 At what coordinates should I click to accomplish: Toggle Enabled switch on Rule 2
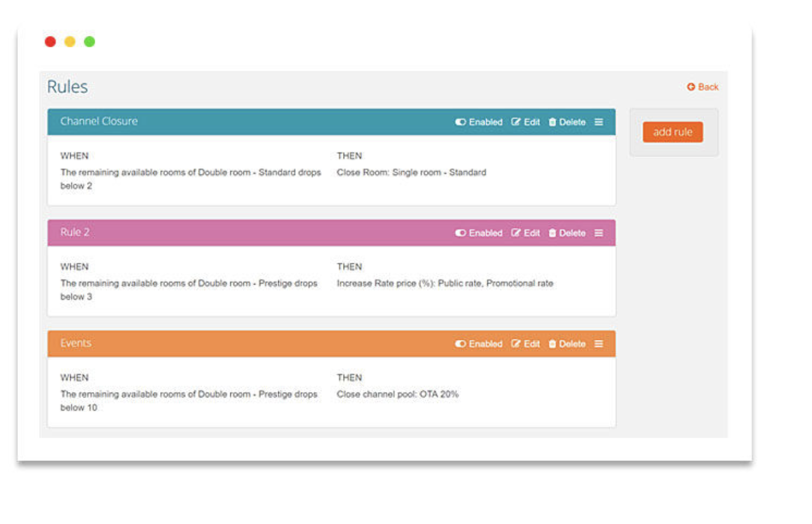click(x=479, y=233)
